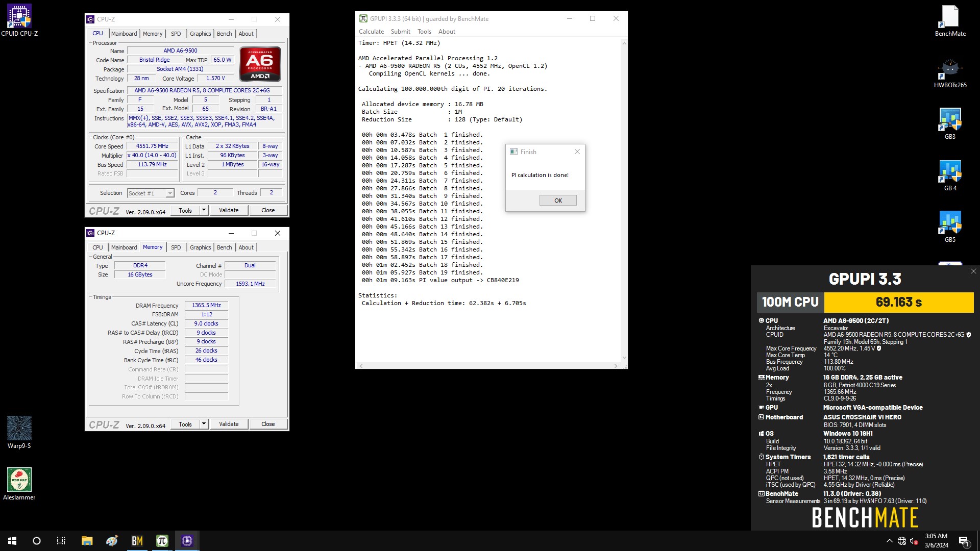Image resolution: width=980 pixels, height=551 pixels.
Task: Open Graphics tab in top CPU-Z
Action: point(201,34)
